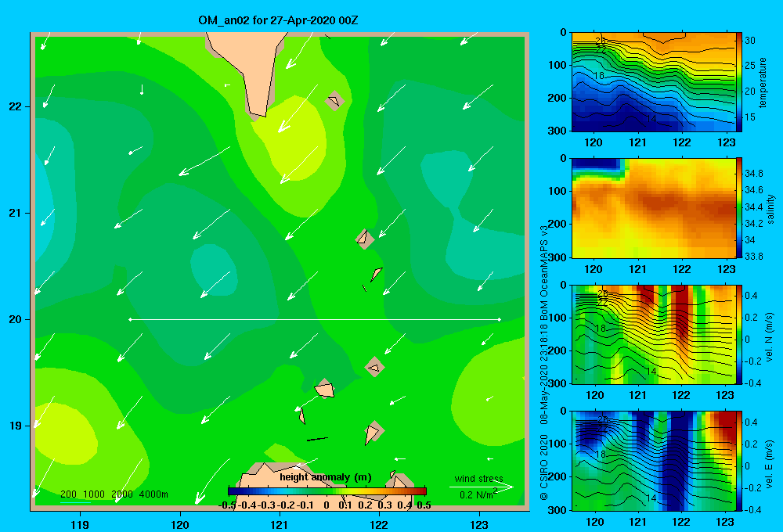The image size is (783, 532).
Task: Click the 'vel. N (m/s)' axis label
Action: click(769, 337)
